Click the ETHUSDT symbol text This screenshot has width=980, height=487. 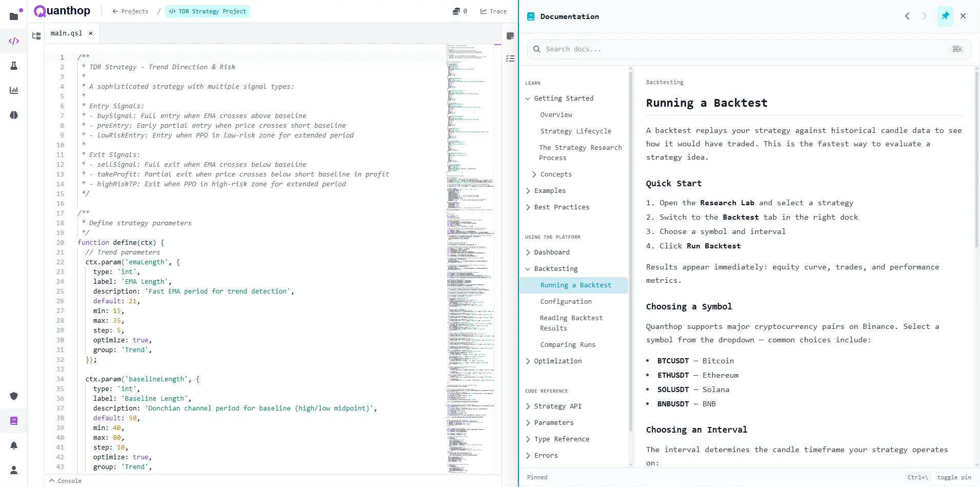(x=673, y=375)
